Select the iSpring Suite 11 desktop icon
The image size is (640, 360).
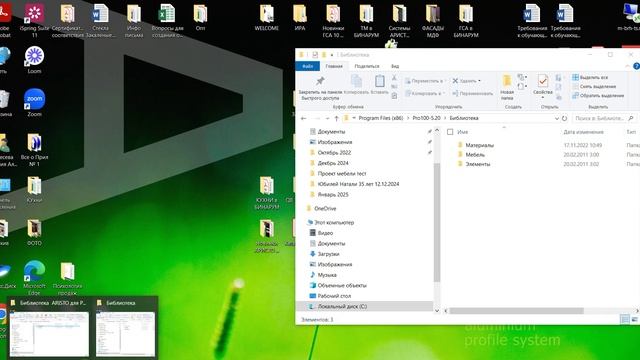tap(34, 20)
